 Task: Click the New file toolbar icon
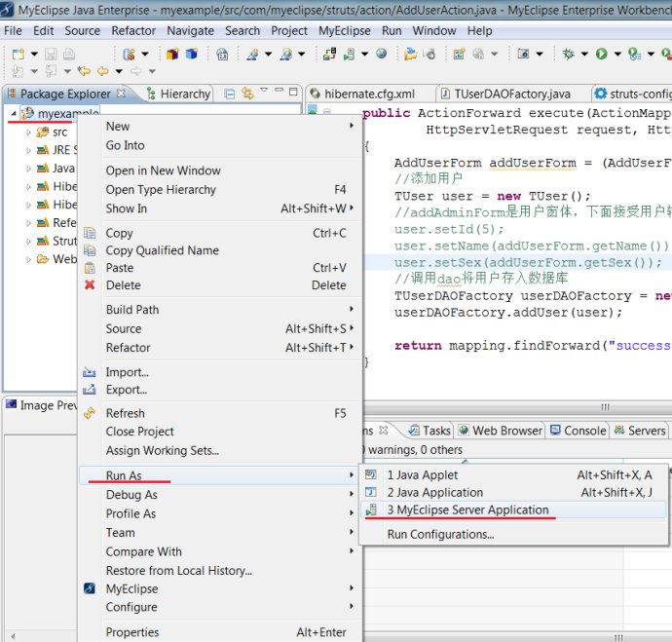click(17, 54)
